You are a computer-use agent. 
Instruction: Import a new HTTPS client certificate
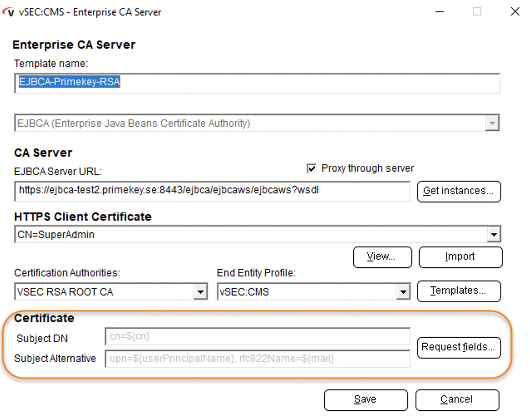point(460,257)
